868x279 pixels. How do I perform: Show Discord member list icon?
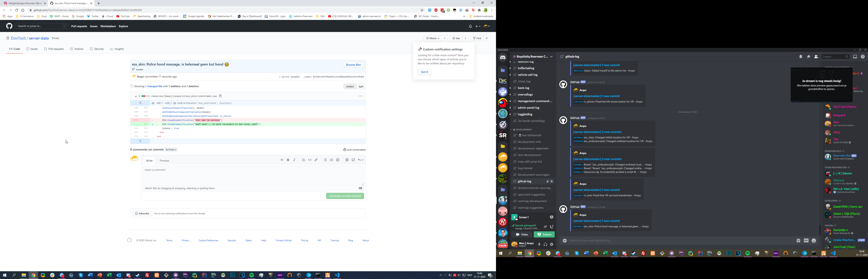coord(816,57)
